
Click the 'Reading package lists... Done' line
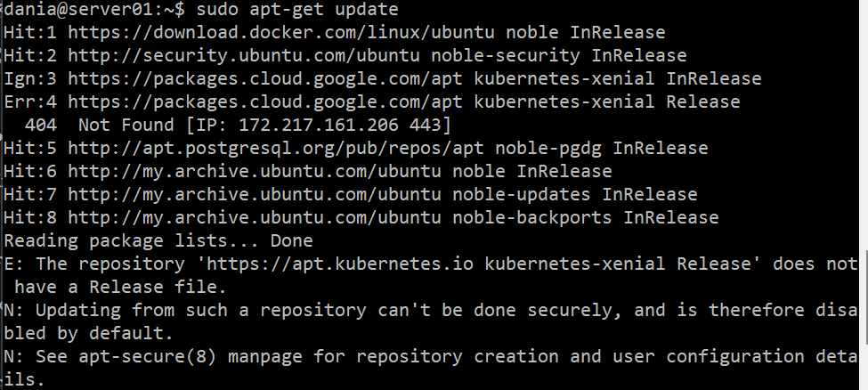coord(158,240)
